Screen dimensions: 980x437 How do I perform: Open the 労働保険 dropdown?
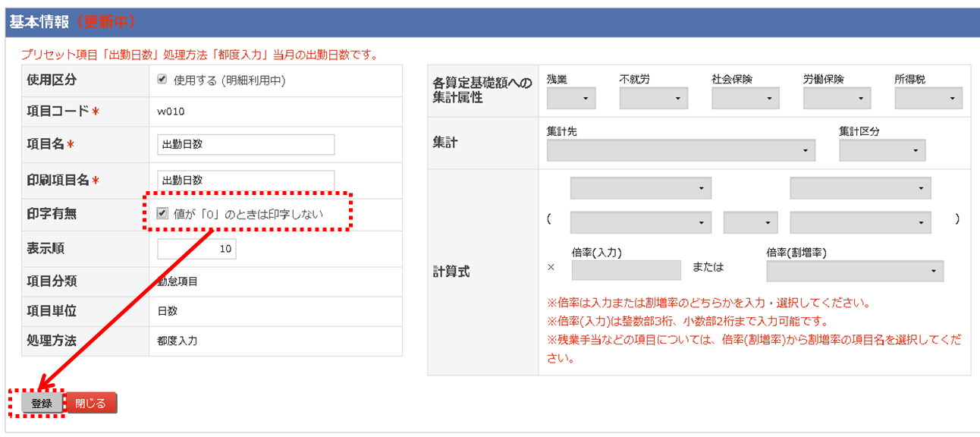(837, 97)
